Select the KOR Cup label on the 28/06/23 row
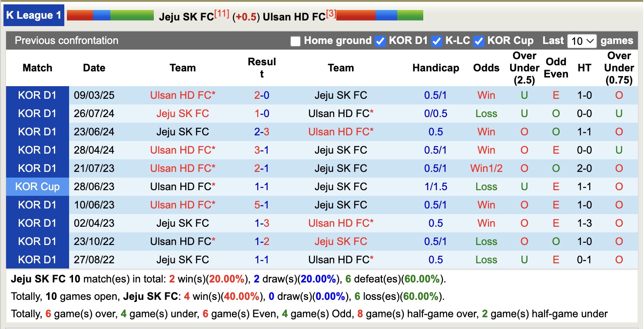Image resolution: width=644 pixels, height=329 pixels. click(x=37, y=186)
